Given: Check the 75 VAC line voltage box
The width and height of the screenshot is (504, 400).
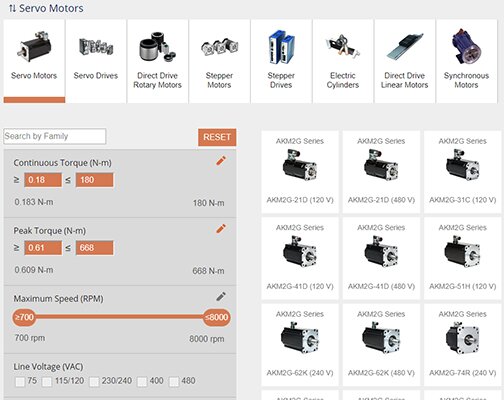Looking at the screenshot, I should pyautogui.click(x=20, y=381).
